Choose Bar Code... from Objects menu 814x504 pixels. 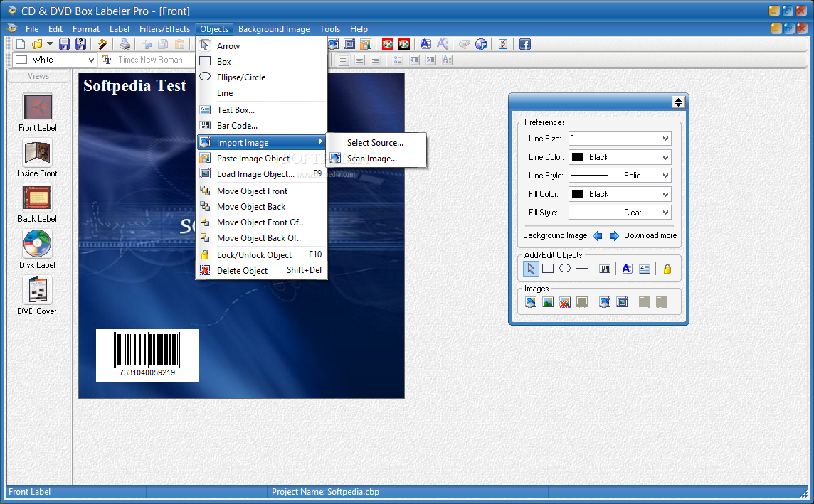click(262, 126)
